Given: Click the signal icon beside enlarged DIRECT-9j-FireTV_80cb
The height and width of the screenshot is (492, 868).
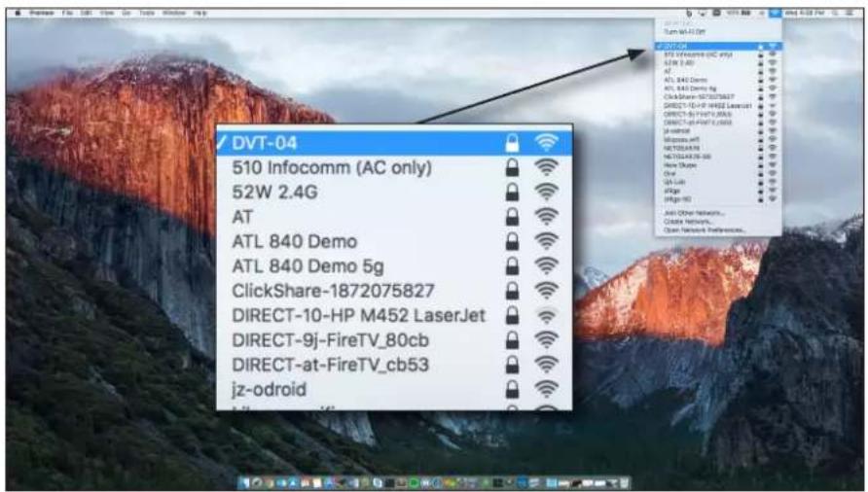Looking at the screenshot, I should (x=546, y=340).
